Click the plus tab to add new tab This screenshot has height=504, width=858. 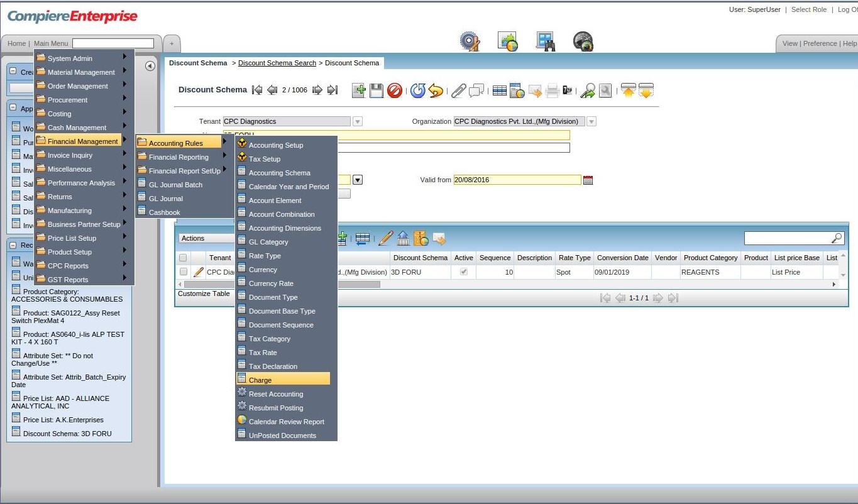click(x=172, y=43)
